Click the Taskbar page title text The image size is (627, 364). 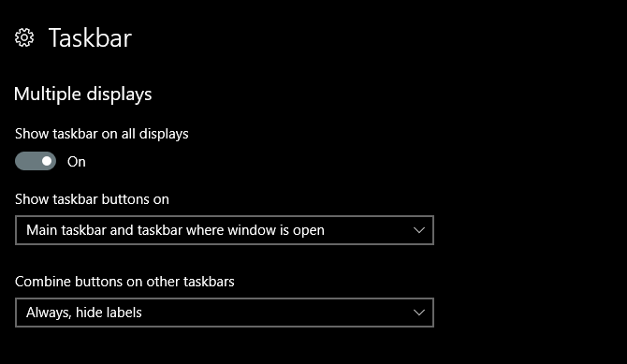[x=90, y=38]
